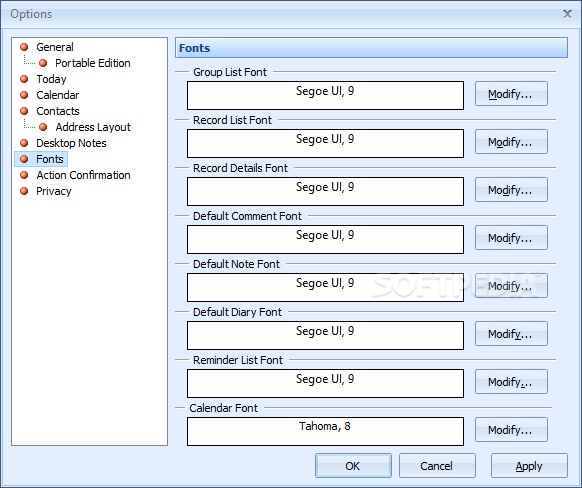Click the Reminder List Font group label
This screenshot has width=582, height=488.
[x=238, y=360]
